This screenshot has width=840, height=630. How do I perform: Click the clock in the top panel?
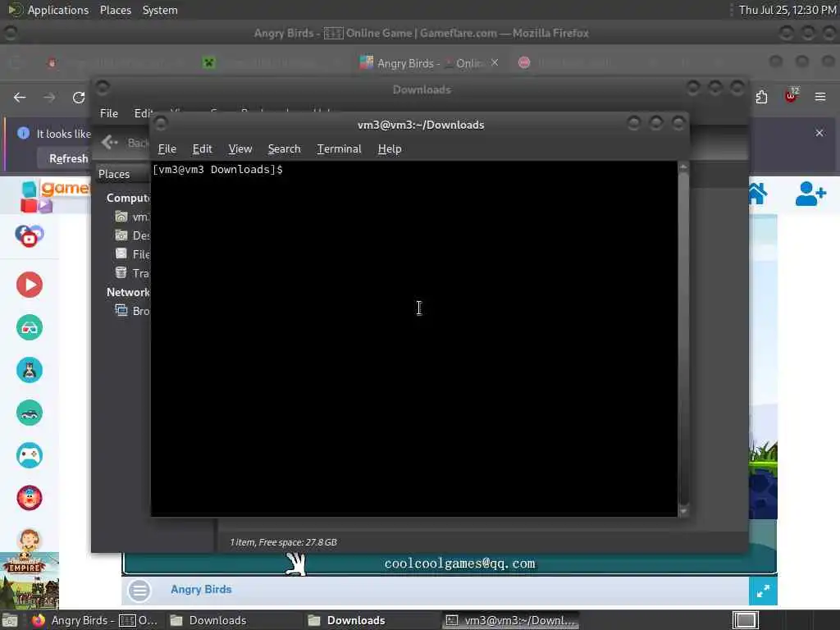787,10
